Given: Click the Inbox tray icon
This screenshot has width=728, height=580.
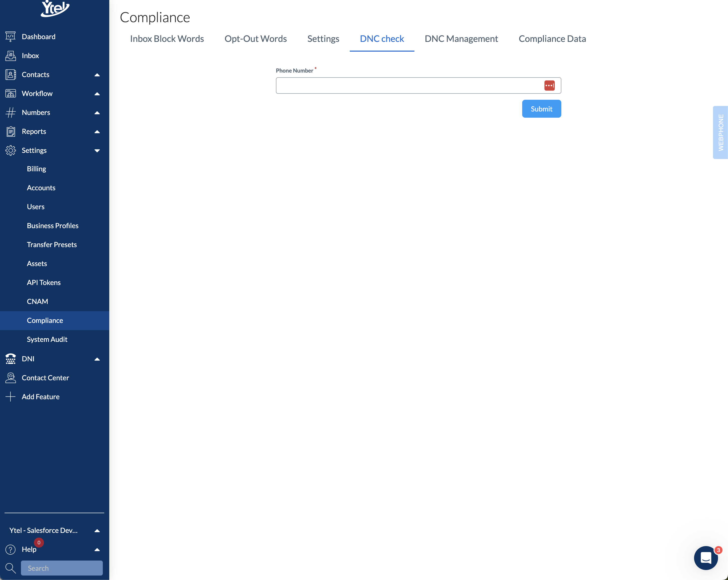Looking at the screenshot, I should pos(10,56).
